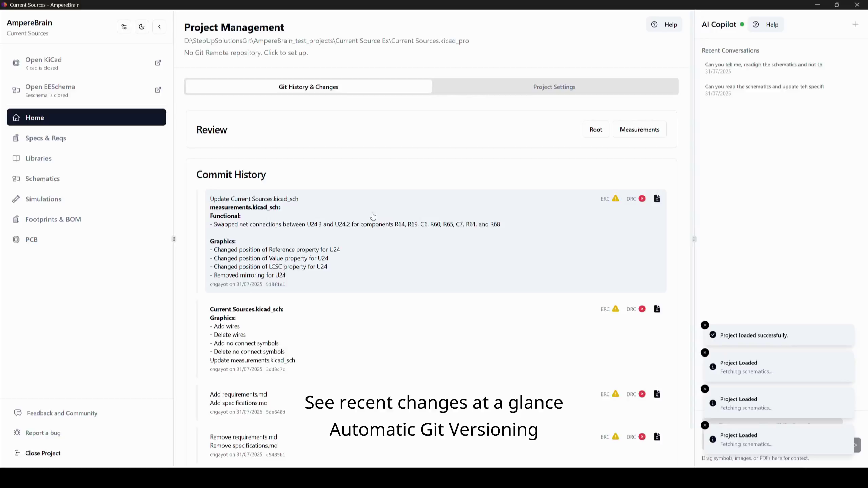Viewport: 868px width, 488px height.
Task: Launch EESchema via its external link icon
Action: [158, 90]
